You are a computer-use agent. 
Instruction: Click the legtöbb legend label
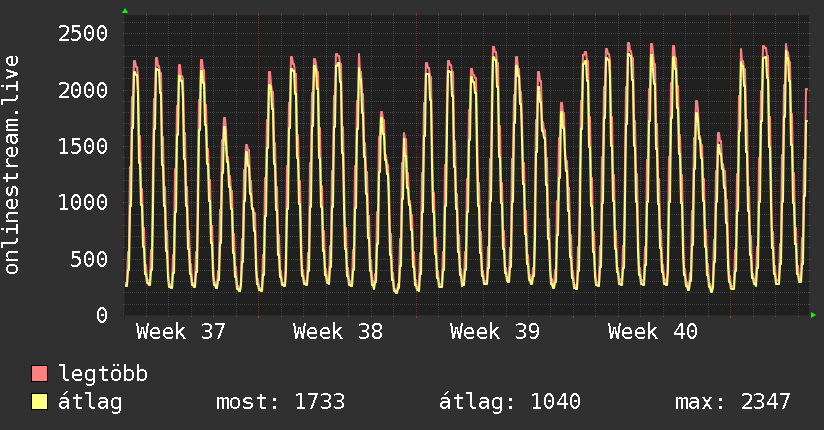point(103,374)
